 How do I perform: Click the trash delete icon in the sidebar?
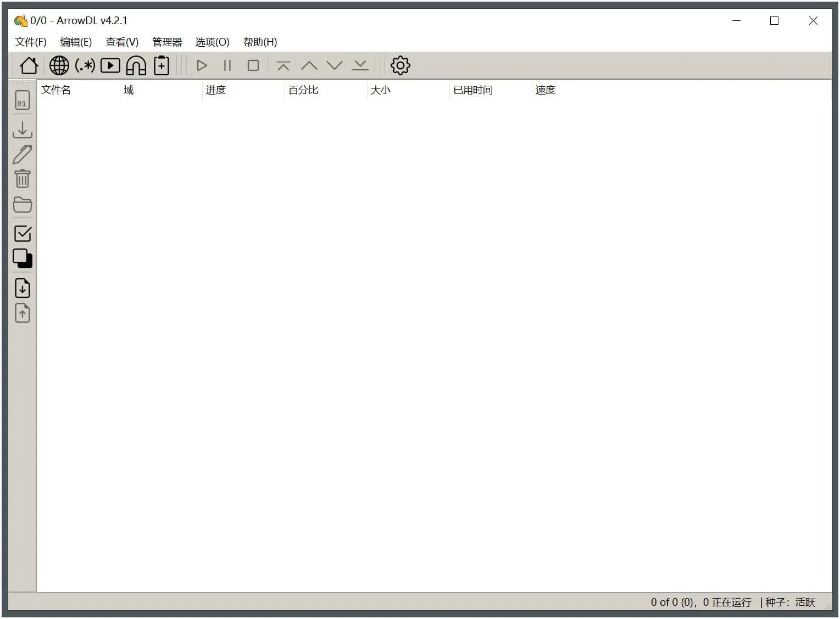pos(23,179)
